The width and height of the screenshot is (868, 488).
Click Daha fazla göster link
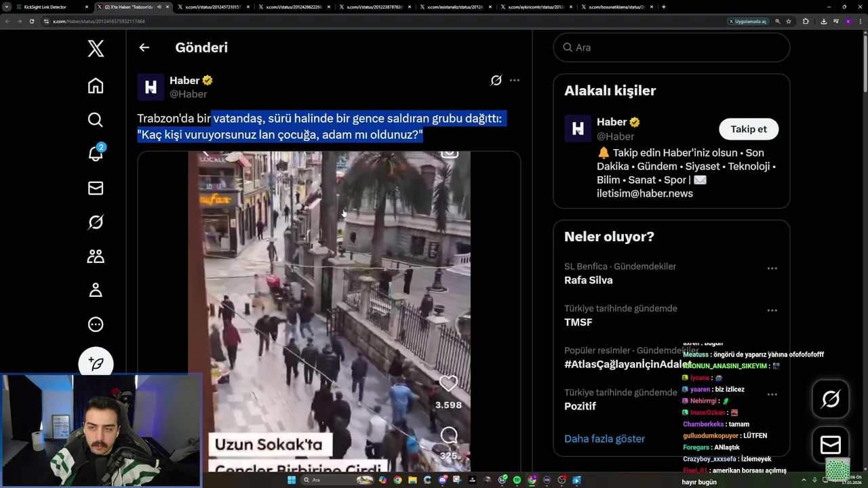[x=604, y=439]
